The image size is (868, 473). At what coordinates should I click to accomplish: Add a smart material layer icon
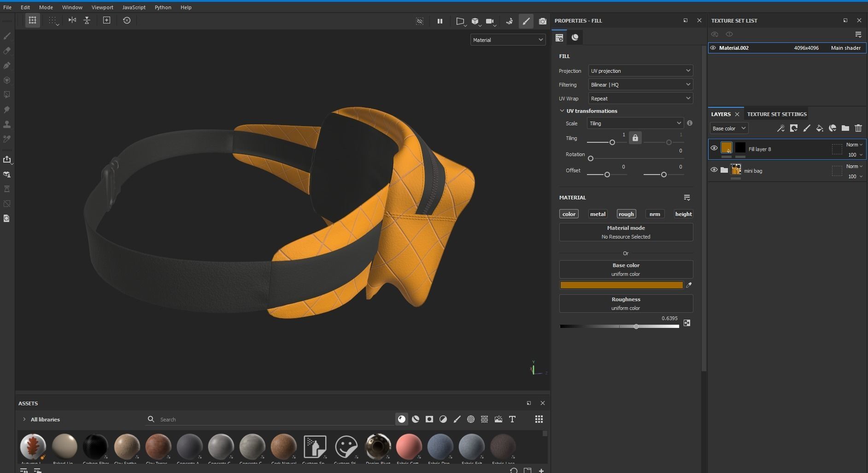tap(833, 128)
